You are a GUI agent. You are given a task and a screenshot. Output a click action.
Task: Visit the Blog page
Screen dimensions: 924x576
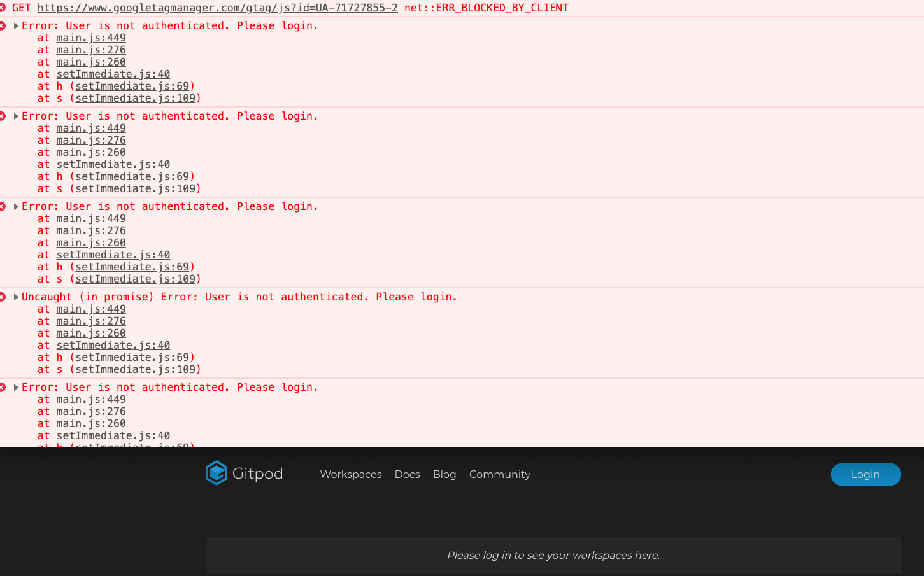pyautogui.click(x=444, y=474)
